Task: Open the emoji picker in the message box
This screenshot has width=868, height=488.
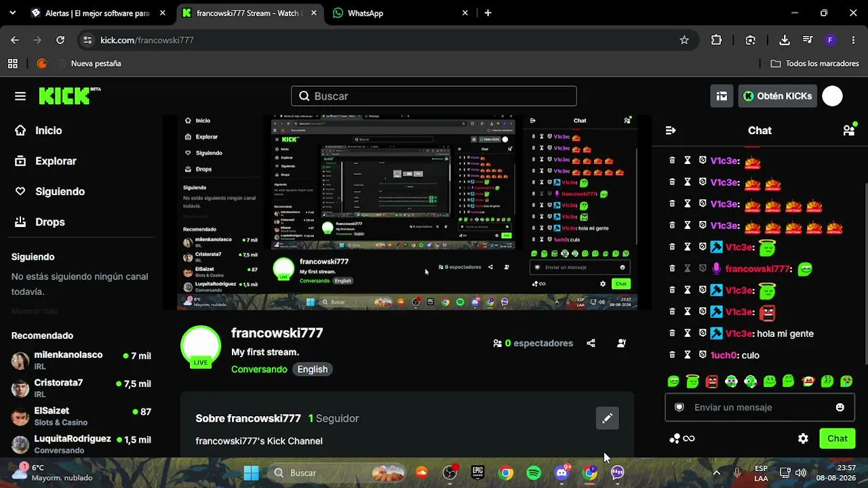Action: [x=840, y=407]
